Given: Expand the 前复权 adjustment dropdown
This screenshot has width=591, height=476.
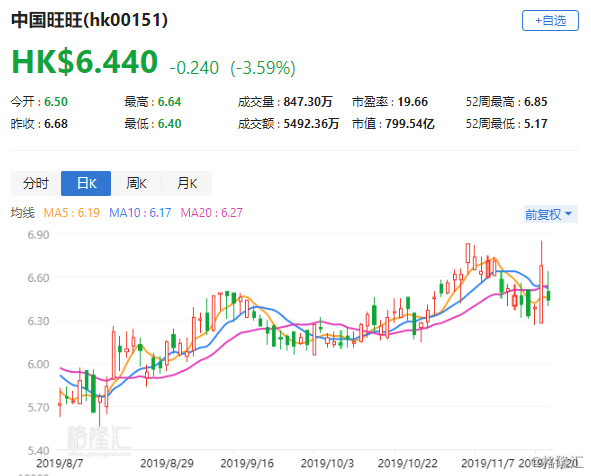Looking at the screenshot, I should coord(550,214).
